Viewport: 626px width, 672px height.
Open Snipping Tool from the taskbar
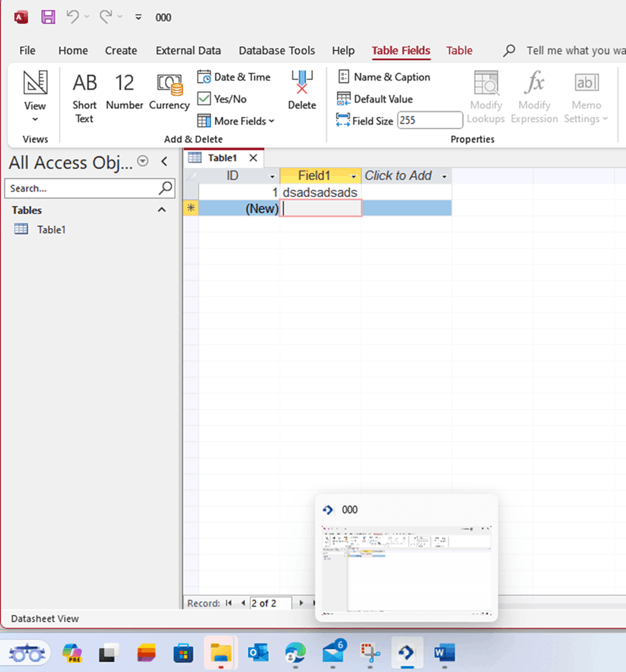(370, 653)
